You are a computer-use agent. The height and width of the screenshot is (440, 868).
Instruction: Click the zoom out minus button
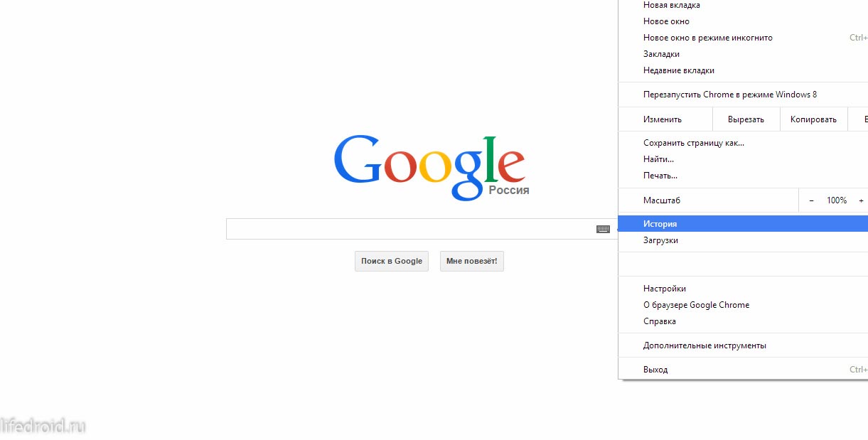click(x=811, y=200)
